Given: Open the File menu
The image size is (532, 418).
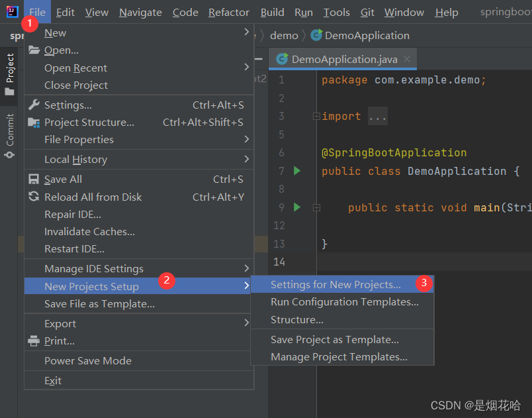Looking at the screenshot, I should (37, 12).
